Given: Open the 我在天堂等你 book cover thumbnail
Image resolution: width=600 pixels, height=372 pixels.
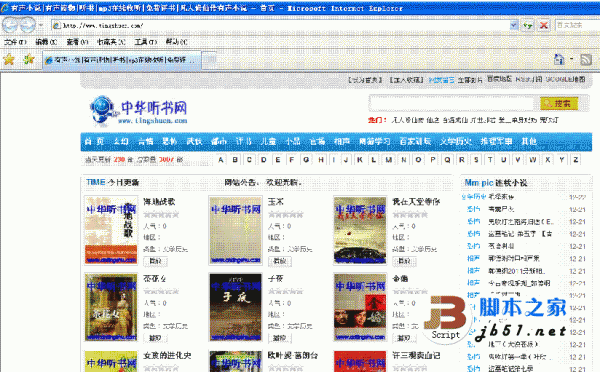Looking at the screenshot, I should (x=360, y=230).
